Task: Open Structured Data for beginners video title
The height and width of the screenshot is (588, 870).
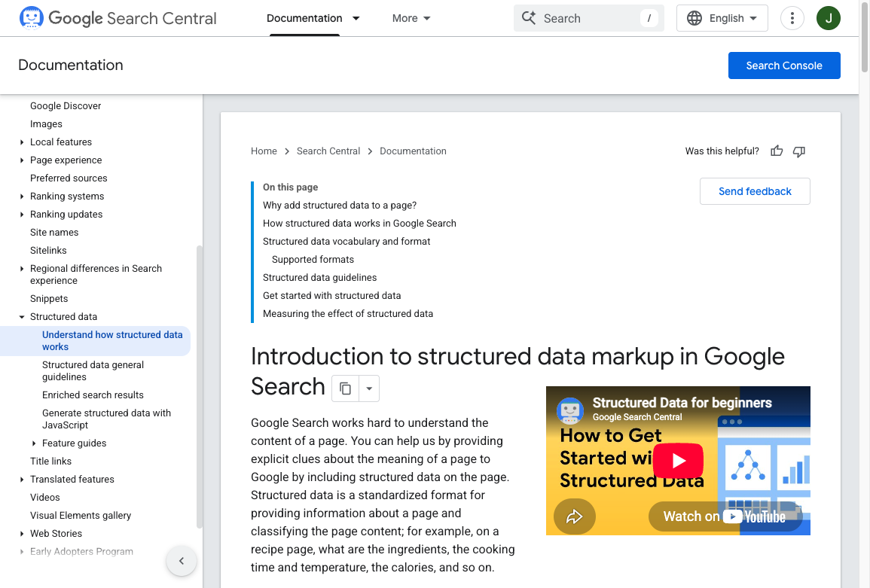Action: point(682,403)
